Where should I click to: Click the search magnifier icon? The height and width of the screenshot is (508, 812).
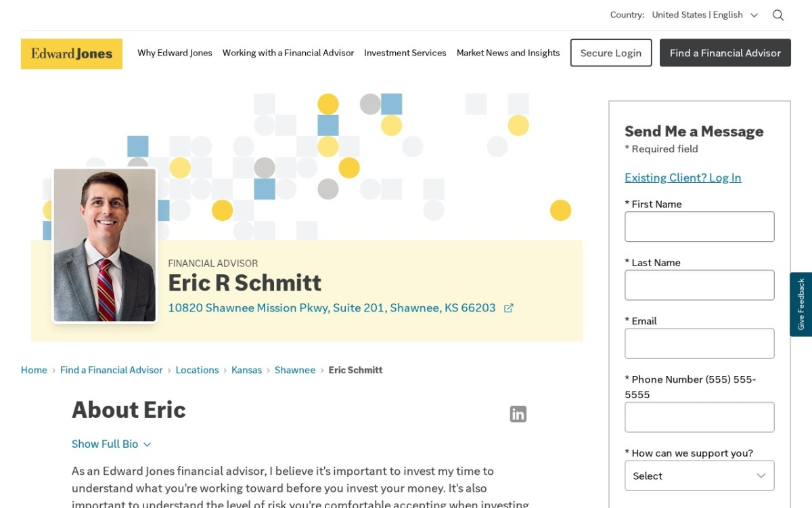pyautogui.click(x=778, y=15)
